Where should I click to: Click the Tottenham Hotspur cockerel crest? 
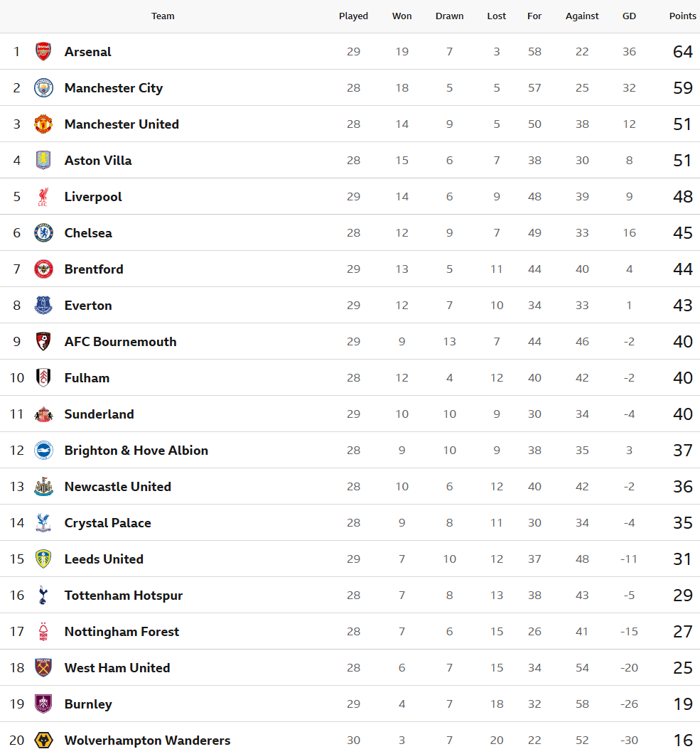(43, 596)
